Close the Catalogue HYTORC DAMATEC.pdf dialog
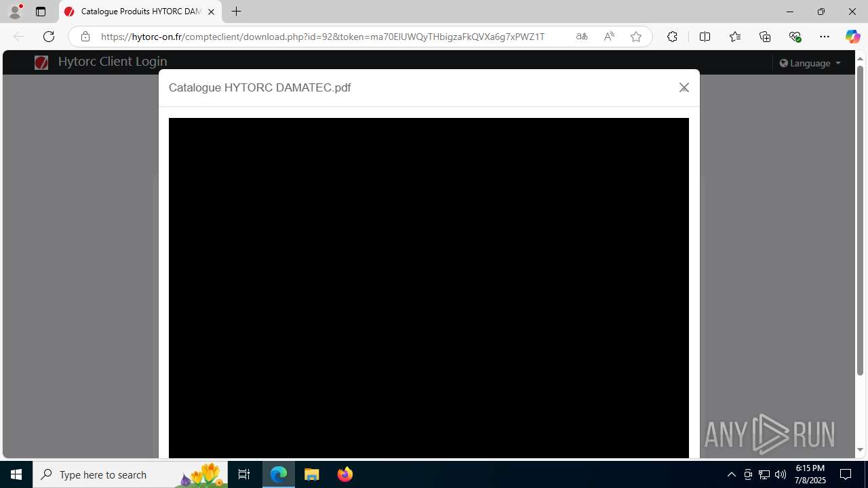 [x=684, y=87]
